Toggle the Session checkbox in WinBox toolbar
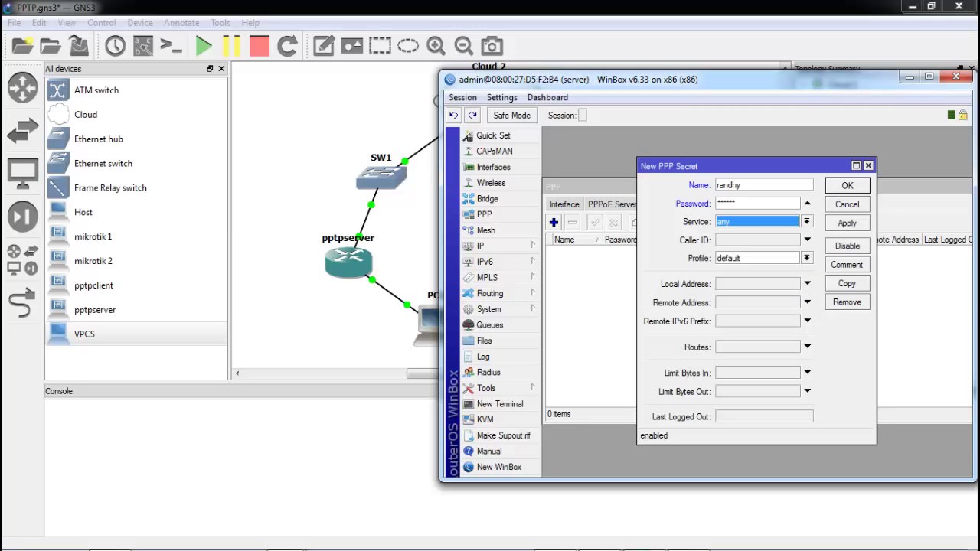This screenshot has width=980, height=551. click(583, 116)
